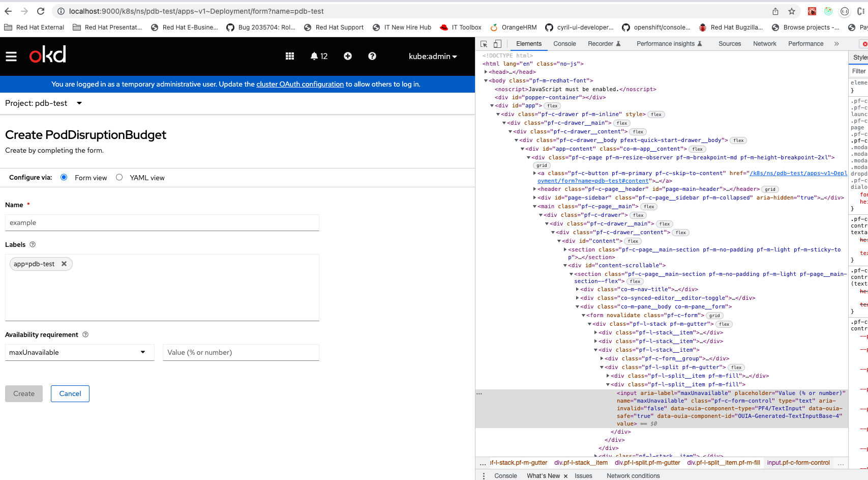The image size is (868, 480).
Task: Expand the head element in DOM tree
Action: tap(486, 72)
